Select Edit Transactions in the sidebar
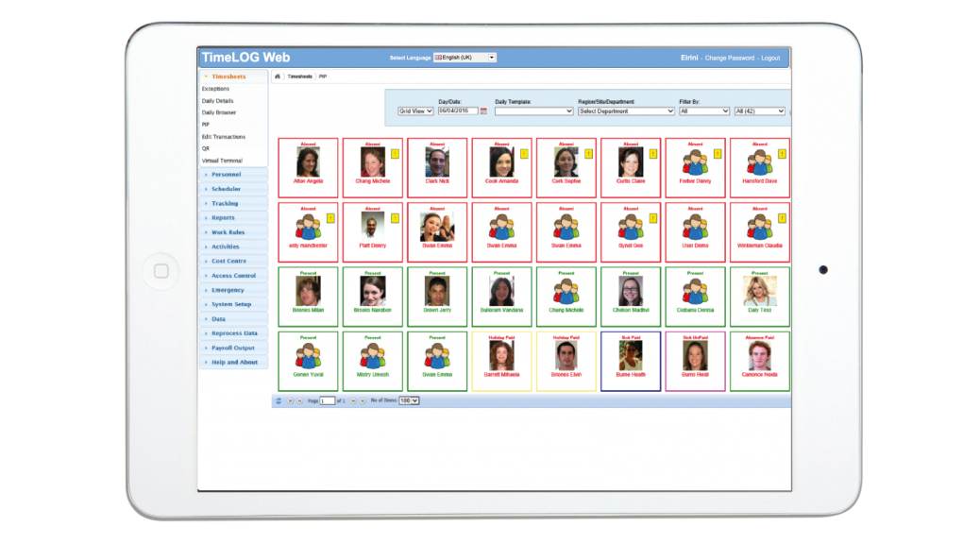 click(x=224, y=137)
